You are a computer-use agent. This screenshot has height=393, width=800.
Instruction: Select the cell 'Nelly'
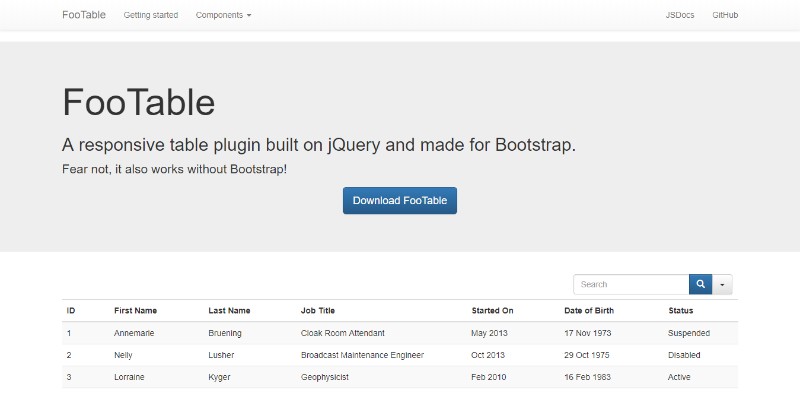coord(123,355)
